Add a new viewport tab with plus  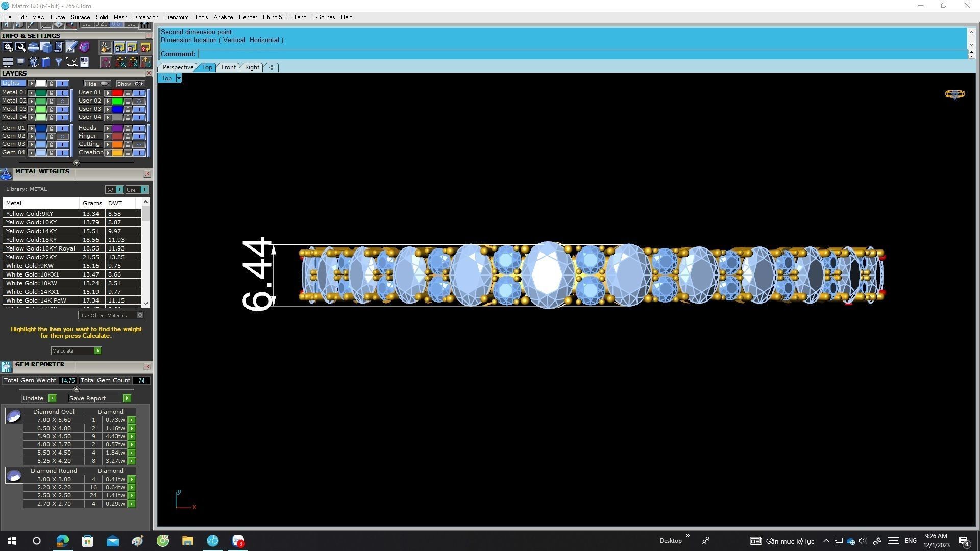272,67
